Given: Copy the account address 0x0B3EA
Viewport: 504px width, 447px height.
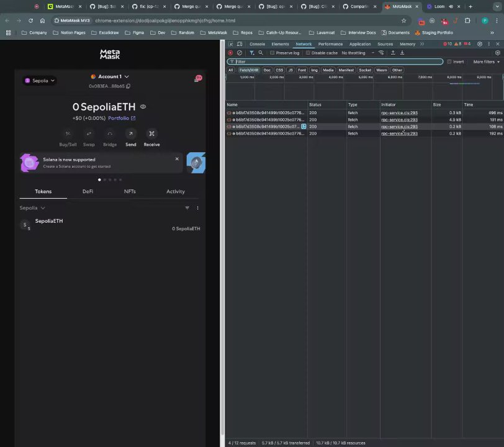Looking at the screenshot, I should 128,86.
